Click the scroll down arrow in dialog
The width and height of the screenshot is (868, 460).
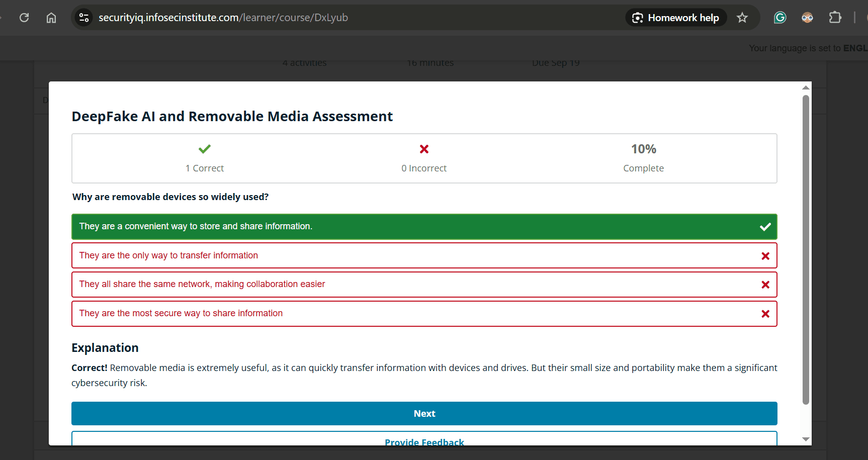tap(806, 439)
